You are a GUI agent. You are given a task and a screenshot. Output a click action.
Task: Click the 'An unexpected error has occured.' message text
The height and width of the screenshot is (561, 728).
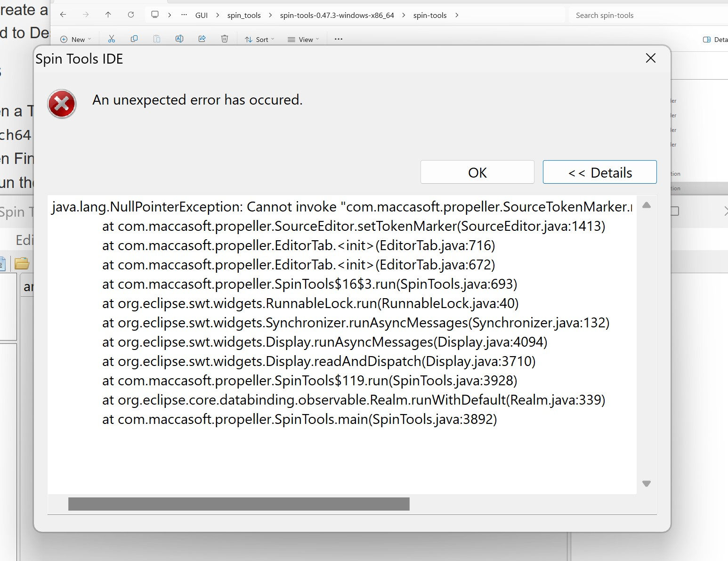(197, 100)
